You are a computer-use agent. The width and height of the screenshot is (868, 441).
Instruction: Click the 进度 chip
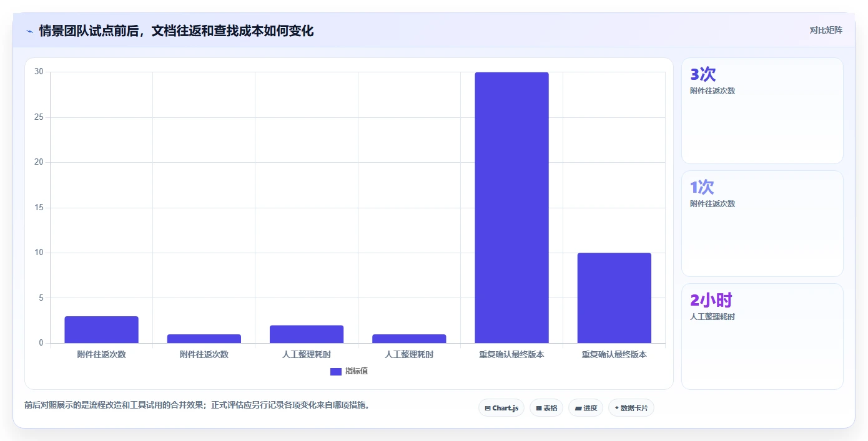(x=586, y=408)
